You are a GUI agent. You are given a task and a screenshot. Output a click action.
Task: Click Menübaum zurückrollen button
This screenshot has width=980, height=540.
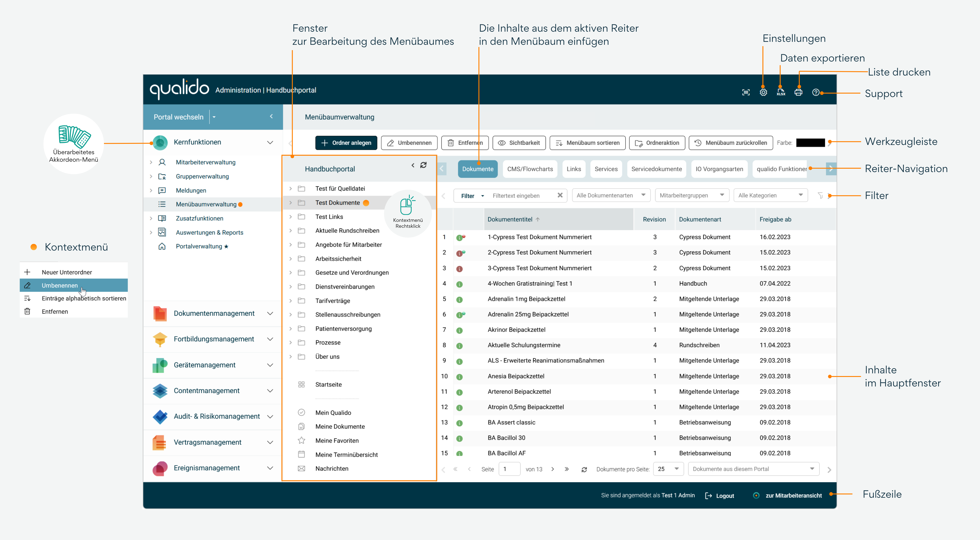[x=731, y=143]
